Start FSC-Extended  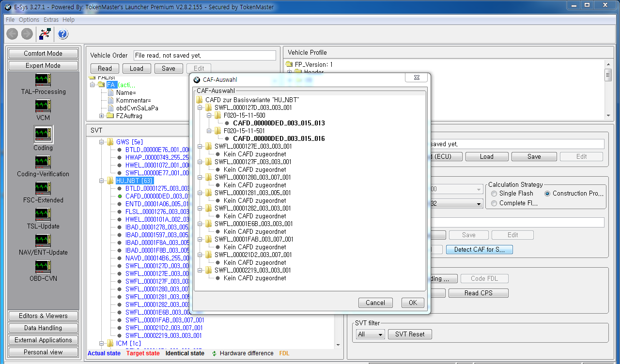click(x=43, y=193)
